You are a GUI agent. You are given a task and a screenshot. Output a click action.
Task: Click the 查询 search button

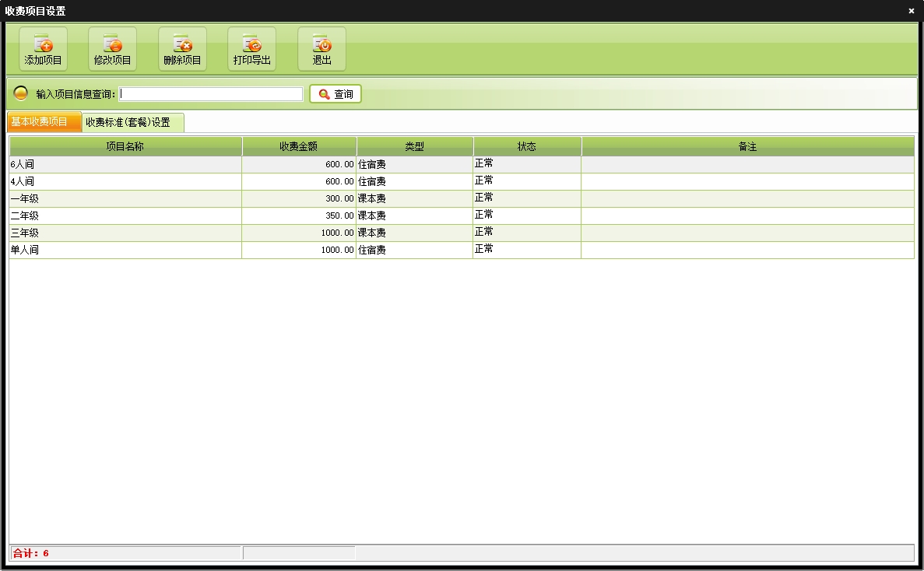(x=336, y=94)
